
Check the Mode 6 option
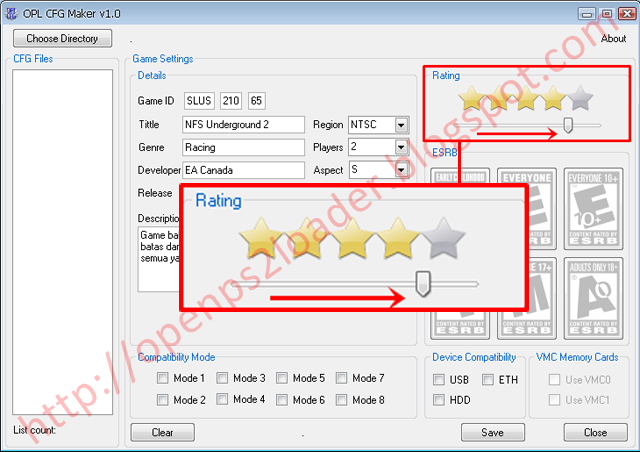pos(282,399)
